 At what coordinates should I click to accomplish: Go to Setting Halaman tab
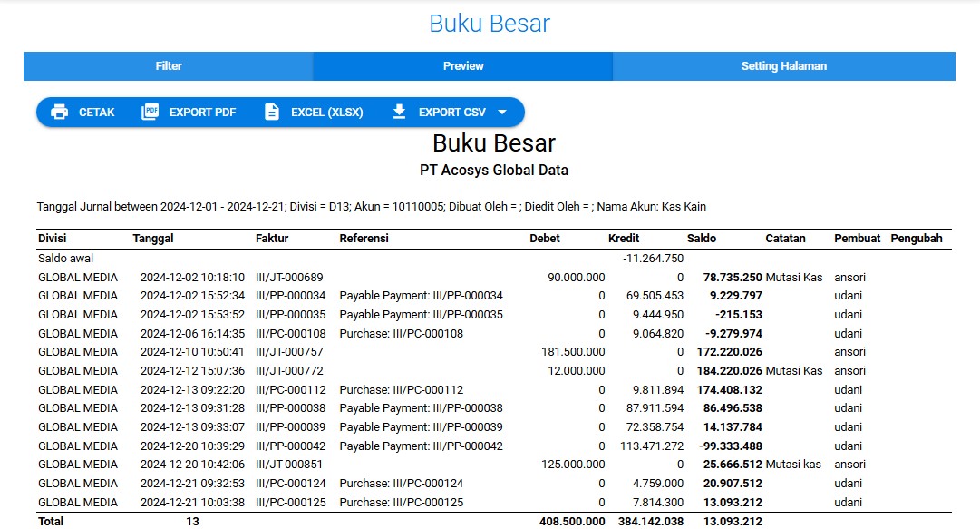[783, 66]
